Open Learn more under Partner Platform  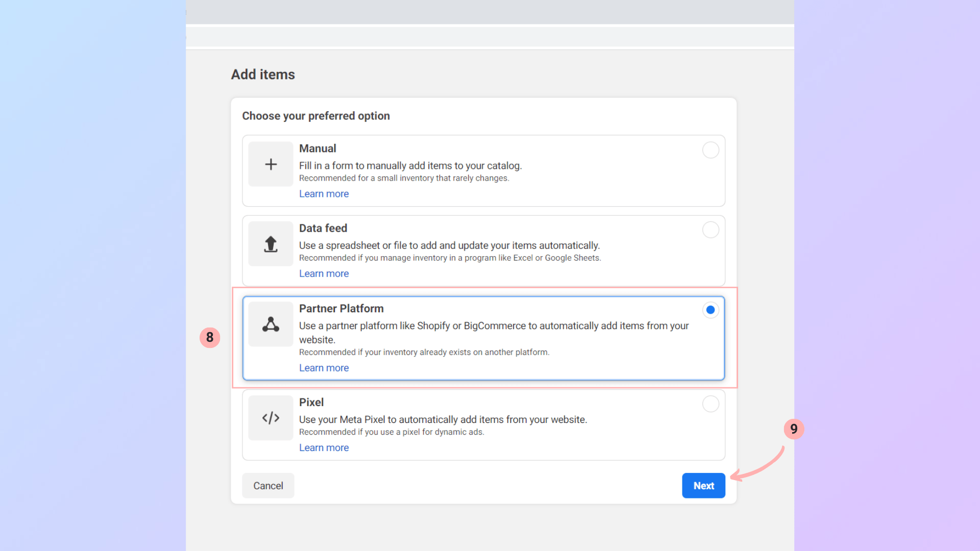(x=324, y=368)
